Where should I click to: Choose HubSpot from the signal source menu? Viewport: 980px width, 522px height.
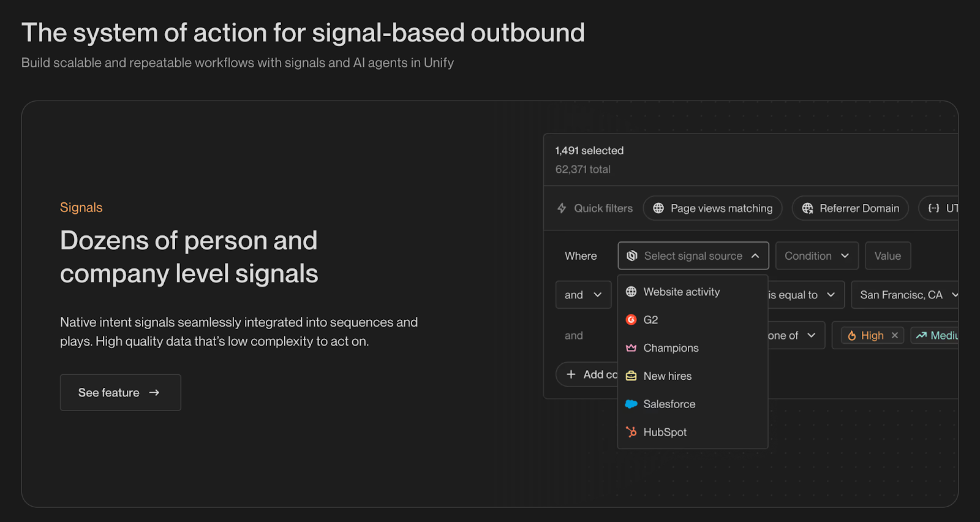click(x=665, y=432)
